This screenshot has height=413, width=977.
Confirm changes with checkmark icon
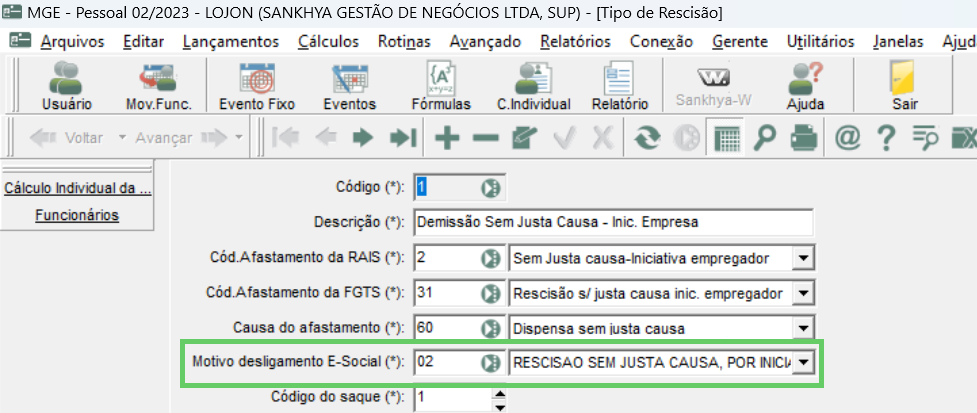click(564, 138)
